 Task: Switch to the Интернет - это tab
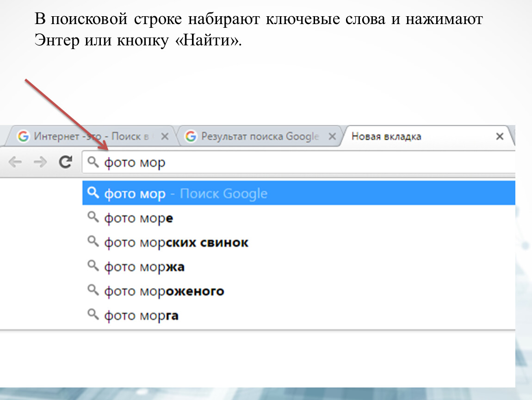click(91, 136)
